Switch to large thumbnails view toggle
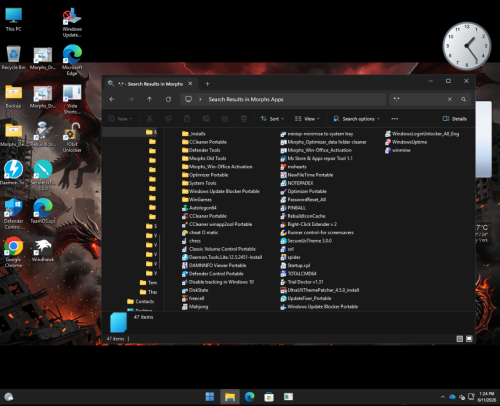The image size is (500, 406). (x=469, y=339)
